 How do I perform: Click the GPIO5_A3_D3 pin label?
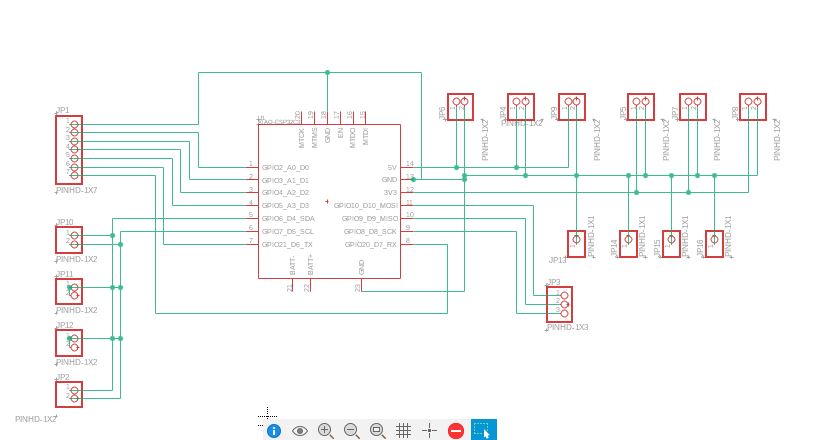pos(285,205)
